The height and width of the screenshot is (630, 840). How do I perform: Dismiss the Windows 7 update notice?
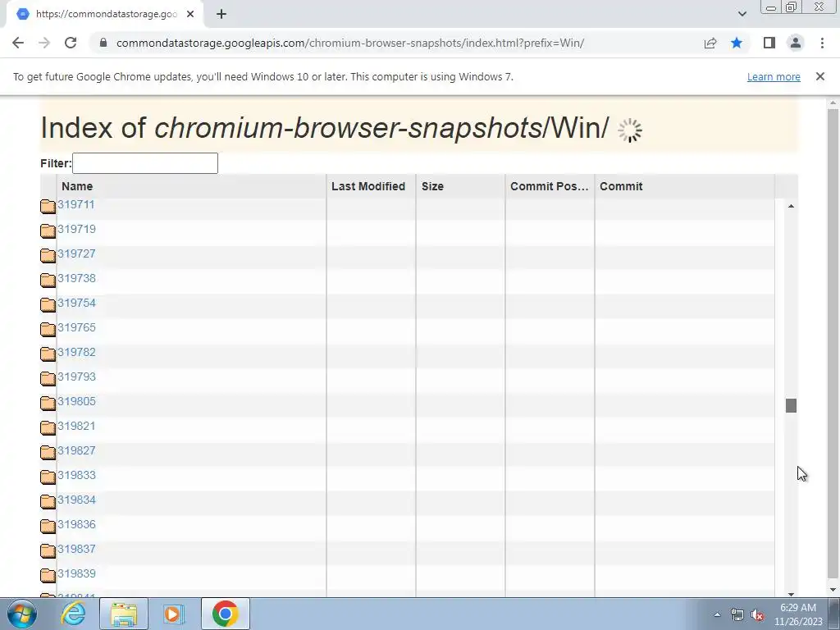coord(820,76)
